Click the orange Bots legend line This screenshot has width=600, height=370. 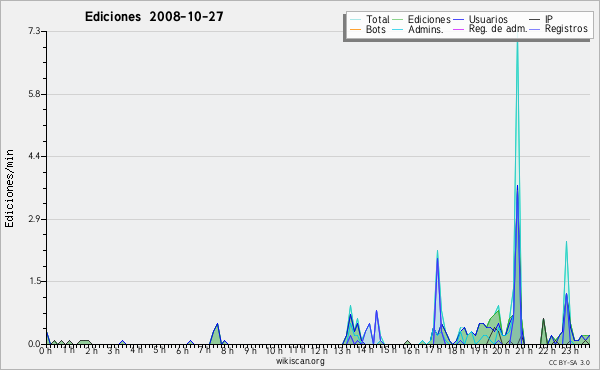[x=355, y=29]
